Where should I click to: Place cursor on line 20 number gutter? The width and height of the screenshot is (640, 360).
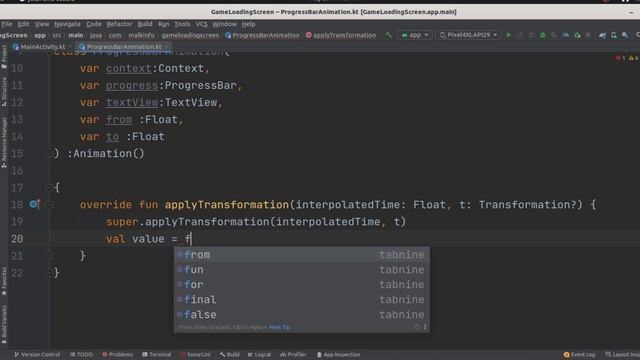pyautogui.click(x=17, y=239)
